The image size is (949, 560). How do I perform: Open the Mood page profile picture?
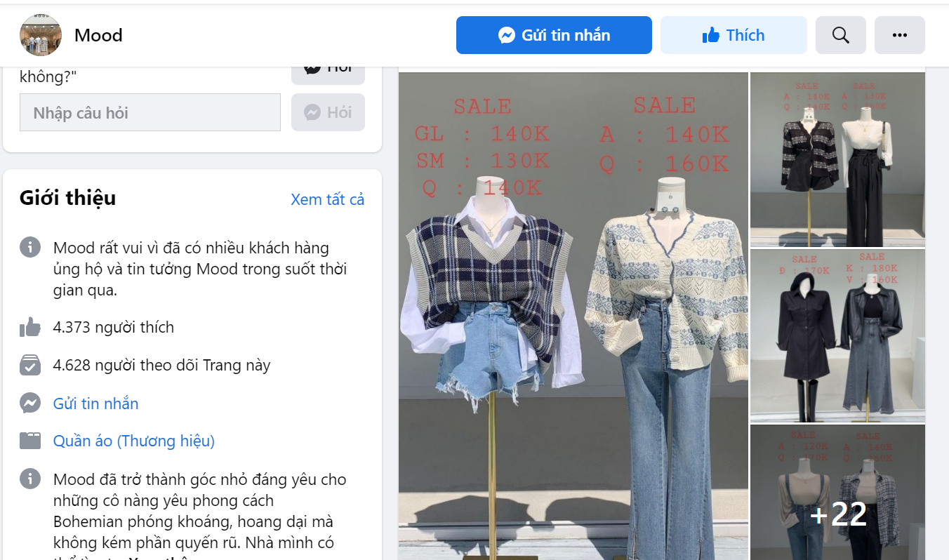(41, 35)
